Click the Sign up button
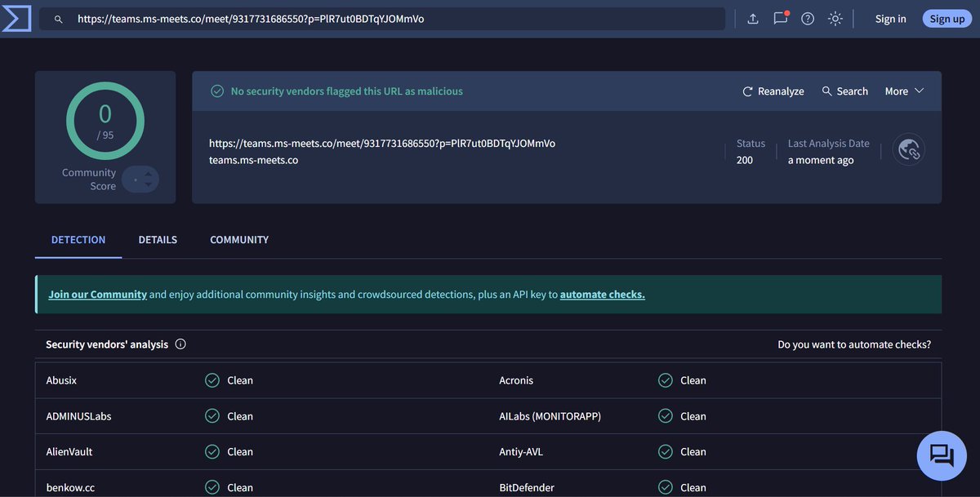 947,19
